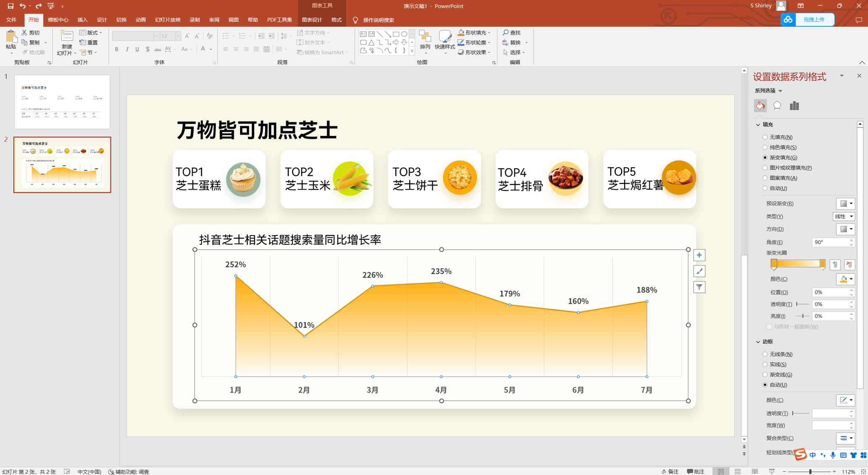Open the gradient stop color picker
This screenshot has height=475, width=868.
(x=845, y=279)
